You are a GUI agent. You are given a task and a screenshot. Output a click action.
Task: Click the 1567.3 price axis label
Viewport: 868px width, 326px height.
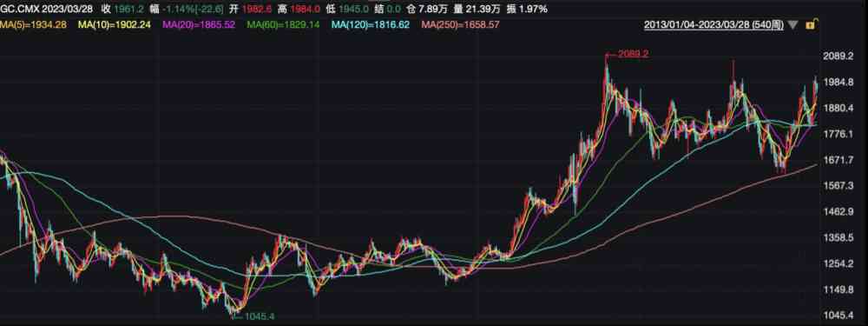[x=839, y=186]
